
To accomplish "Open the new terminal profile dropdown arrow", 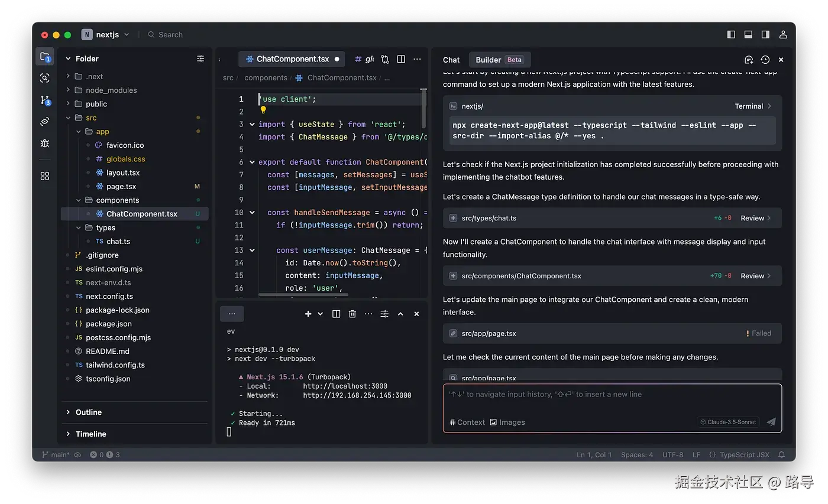I will [321, 314].
